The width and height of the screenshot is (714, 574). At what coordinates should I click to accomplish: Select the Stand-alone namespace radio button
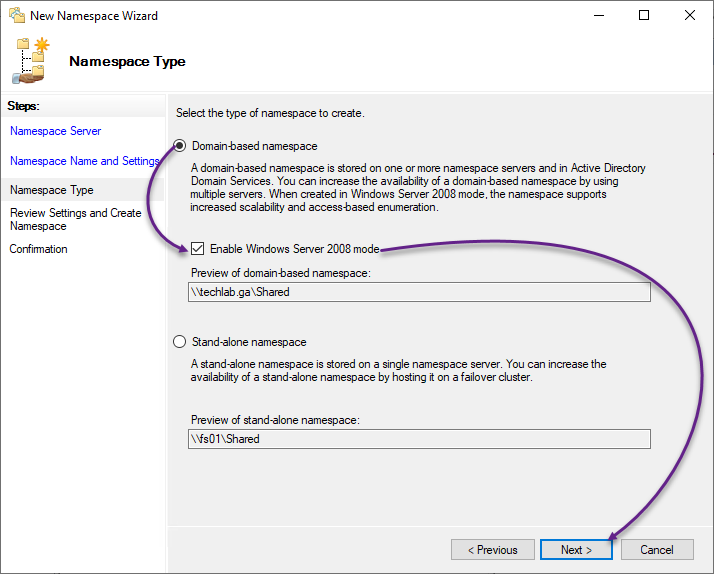click(179, 341)
